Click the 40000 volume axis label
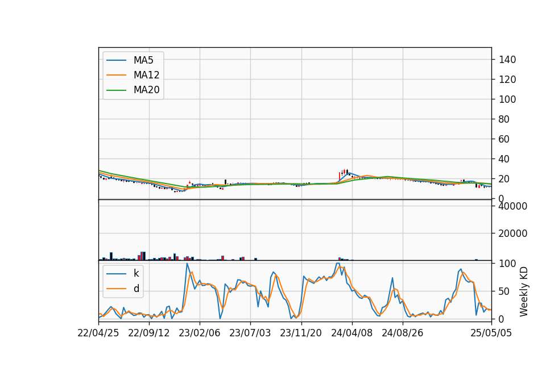546x392 pixels. pos(513,206)
